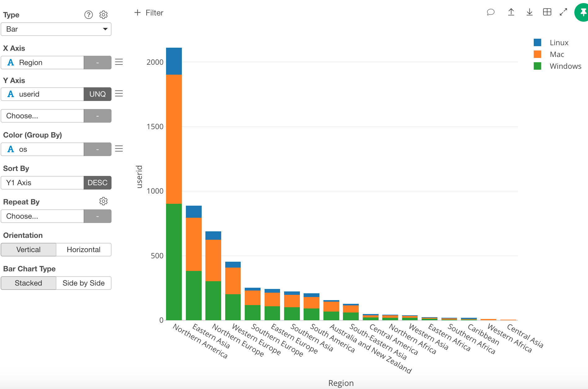The height and width of the screenshot is (389, 588).
Task: Show the data table grid icon
Action: [x=547, y=12]
